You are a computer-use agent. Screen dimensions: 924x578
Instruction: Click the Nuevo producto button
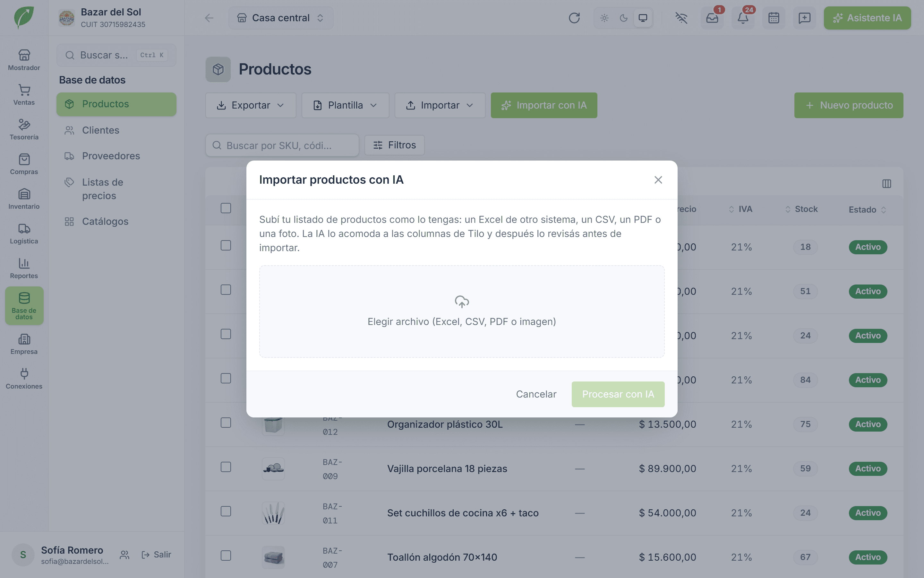(848, 105)
